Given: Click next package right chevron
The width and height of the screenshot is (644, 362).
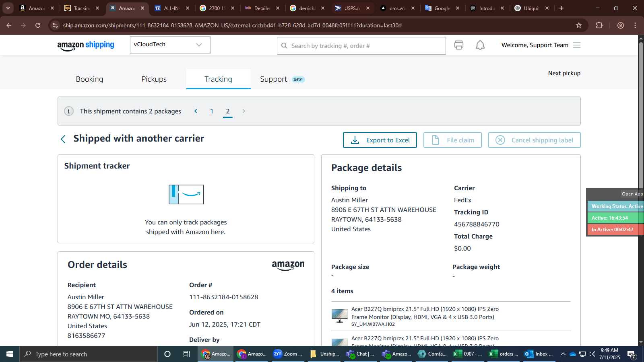Looking at the screenshot, I should pos(244,111).
